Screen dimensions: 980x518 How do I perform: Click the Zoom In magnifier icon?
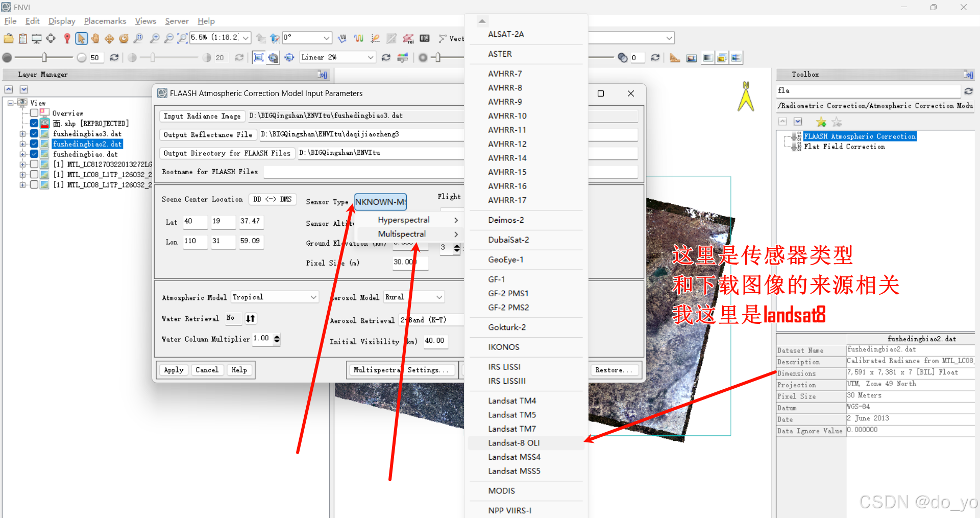click(155, 38)
